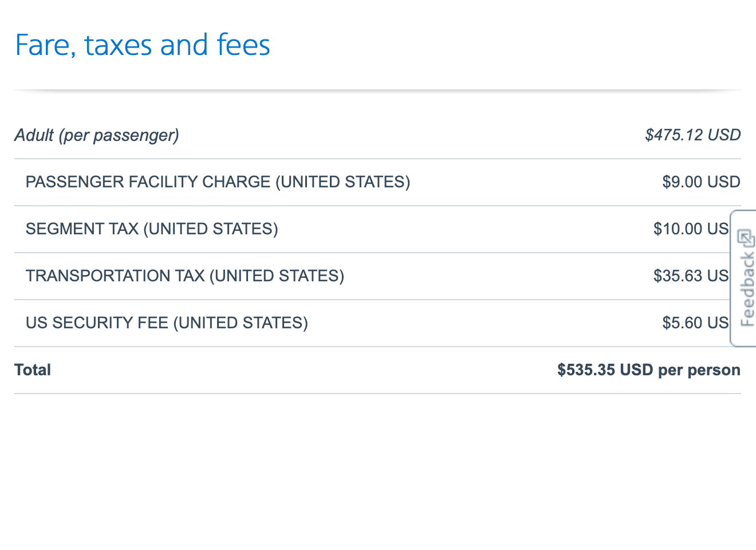Click the Feedback popout arrow icon
Image resolution: width=756 pixels, height=550 pixels.
pos(746,238)
